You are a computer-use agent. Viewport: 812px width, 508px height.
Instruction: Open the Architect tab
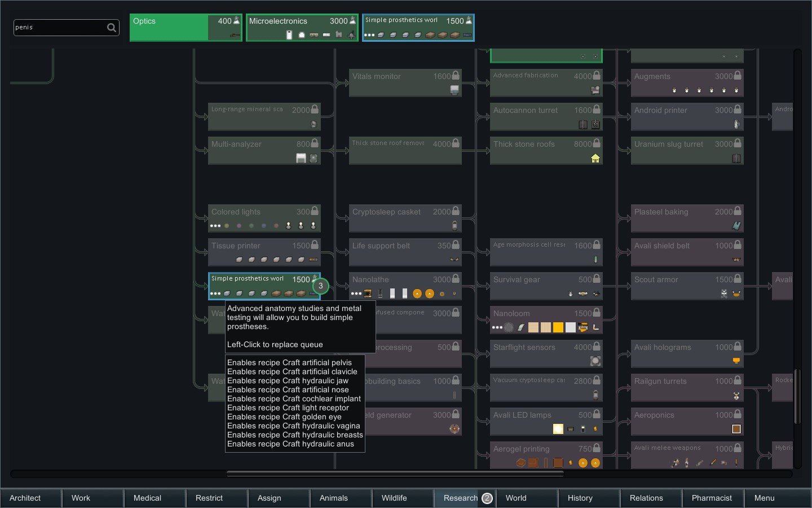25,498
